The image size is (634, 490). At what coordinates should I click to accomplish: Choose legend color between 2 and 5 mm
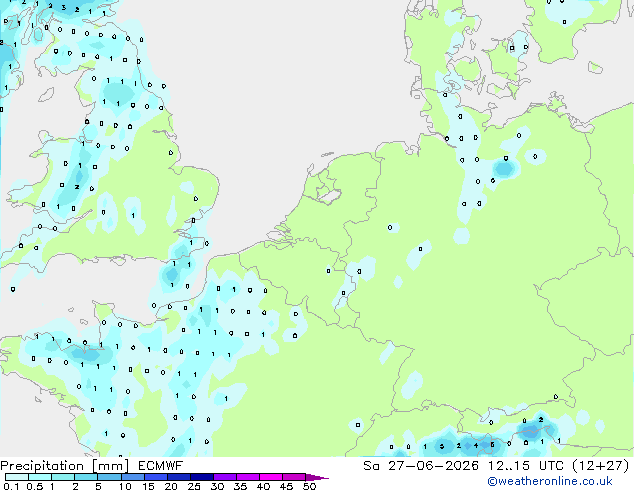pyautogui.click(x=86, y=477)
